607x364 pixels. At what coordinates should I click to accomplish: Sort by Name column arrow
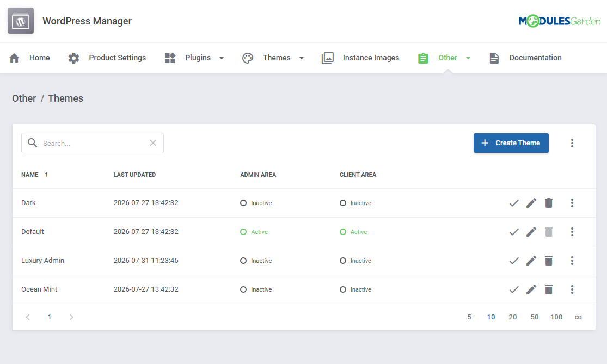click(46, 175)
